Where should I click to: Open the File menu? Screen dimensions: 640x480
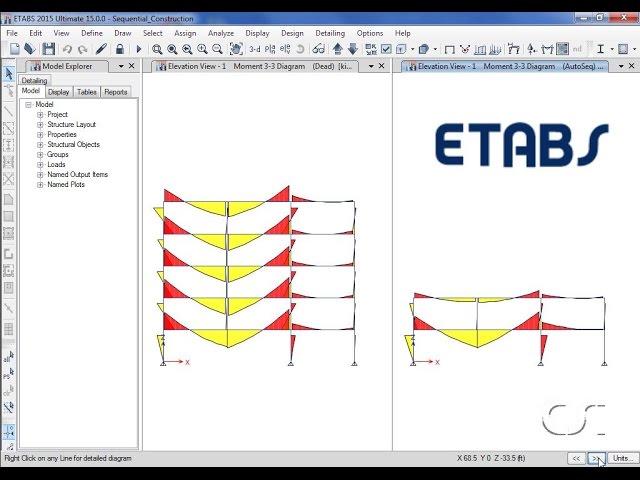[x=12, y=33]
